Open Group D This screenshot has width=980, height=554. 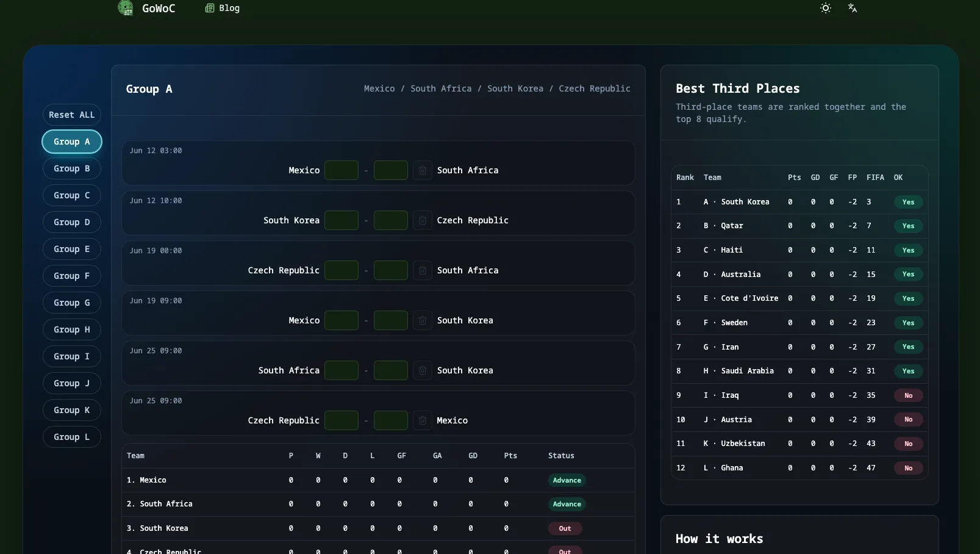click(x=72, y=222)
